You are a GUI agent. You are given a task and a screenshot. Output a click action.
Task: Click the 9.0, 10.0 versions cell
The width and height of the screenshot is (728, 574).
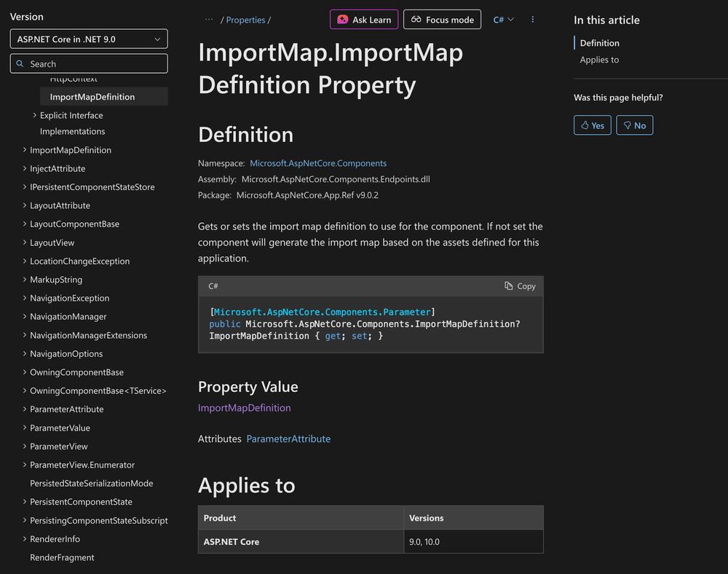[474, 541]
